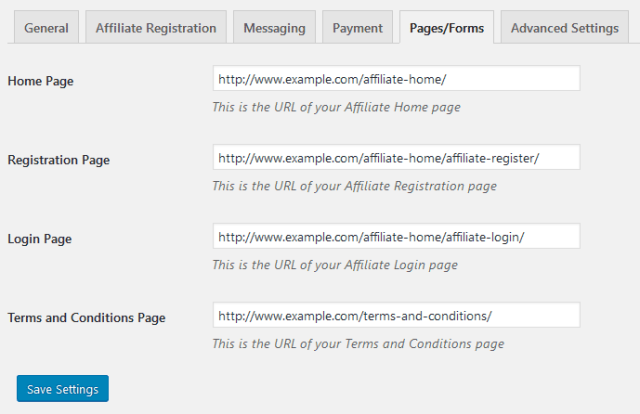The height and width of the screenshot is (414, 640).
Task: Click the Terms and Conditions page hint
Action: tap(358, 344)
